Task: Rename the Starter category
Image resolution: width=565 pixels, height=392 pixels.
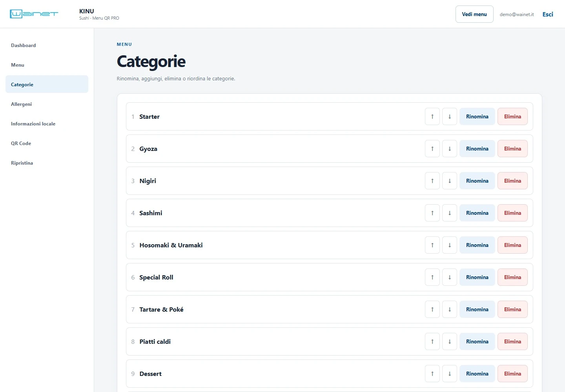Action: 477,116
